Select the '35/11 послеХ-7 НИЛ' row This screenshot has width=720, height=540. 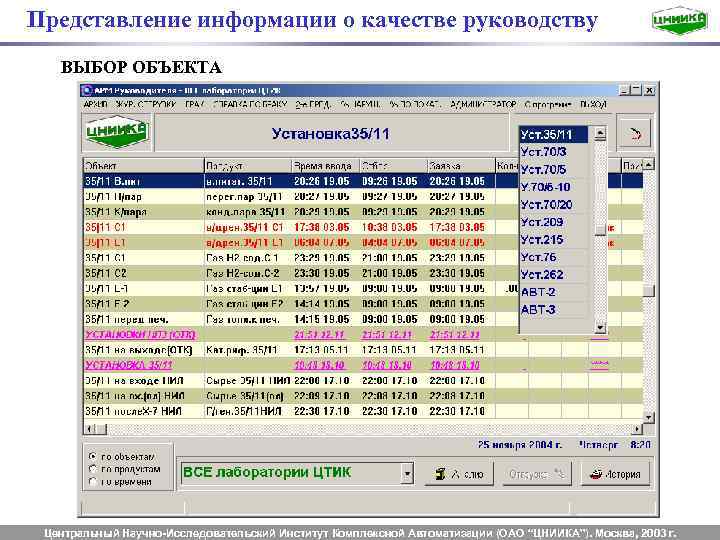click(x=363, y=411)
